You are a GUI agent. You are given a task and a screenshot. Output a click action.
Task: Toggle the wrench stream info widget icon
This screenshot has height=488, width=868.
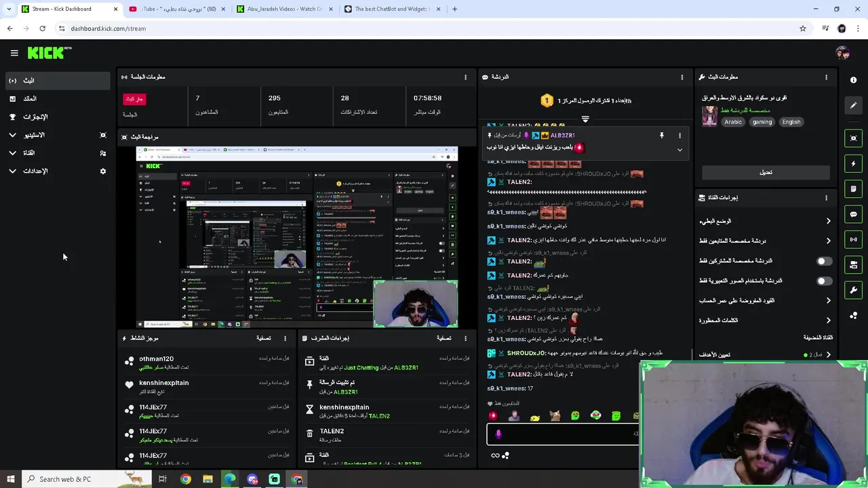pos(853,290)
